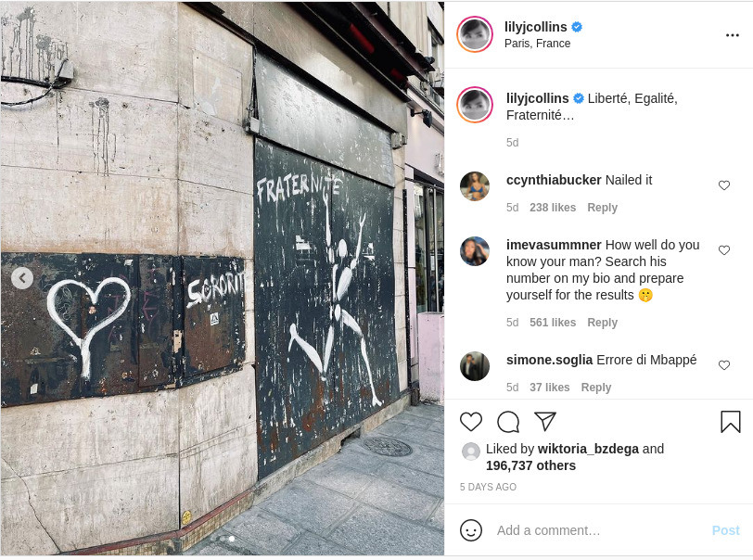This screenshot has width=753, height=560.
Task: Focus the Add a comment field
Action: tap(600, 530)
